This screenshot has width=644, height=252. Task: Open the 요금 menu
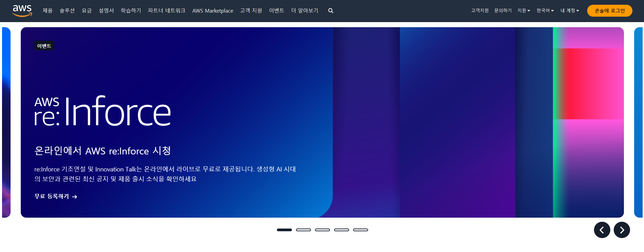coord(87,11)
